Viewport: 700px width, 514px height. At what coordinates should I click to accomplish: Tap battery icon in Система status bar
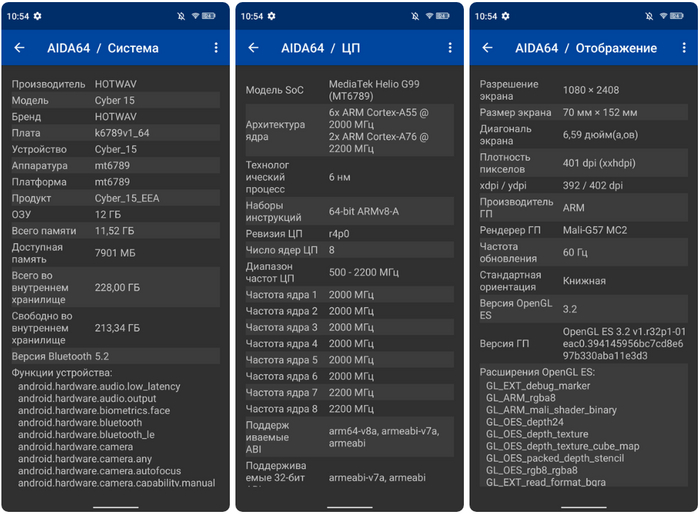[x=208, y=16]
